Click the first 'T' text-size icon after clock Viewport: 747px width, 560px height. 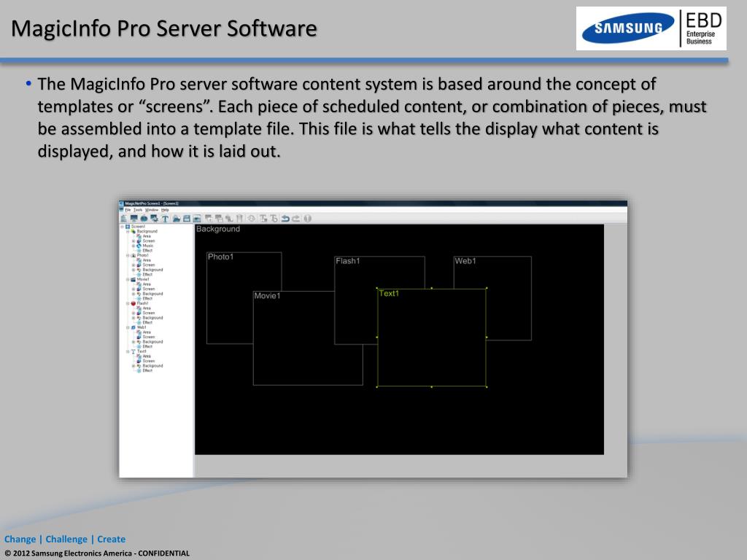(263, 219)
